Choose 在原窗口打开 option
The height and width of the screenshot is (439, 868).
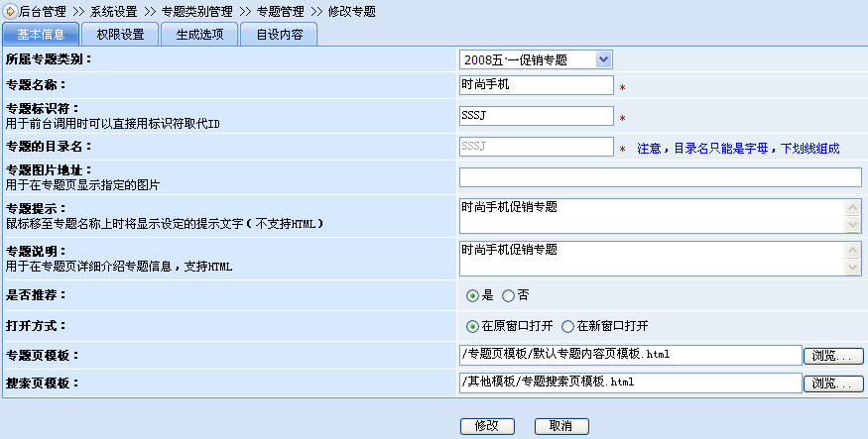[473, 325]
